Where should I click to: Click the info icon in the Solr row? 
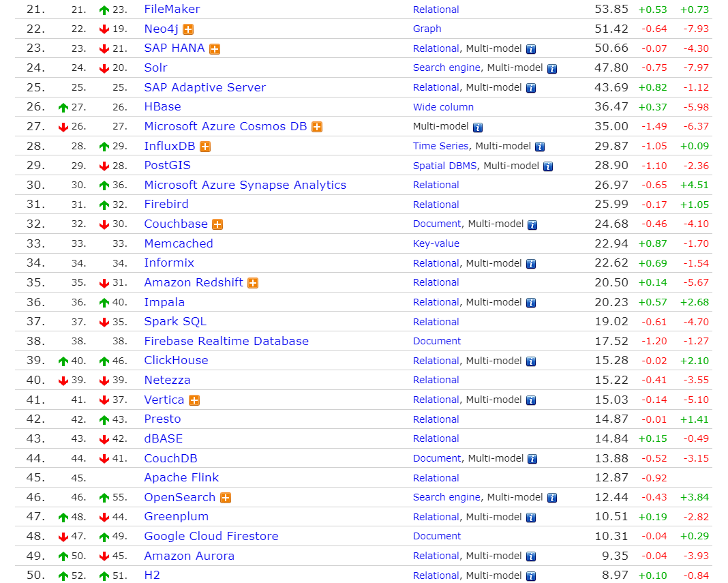tap(552, 69)
